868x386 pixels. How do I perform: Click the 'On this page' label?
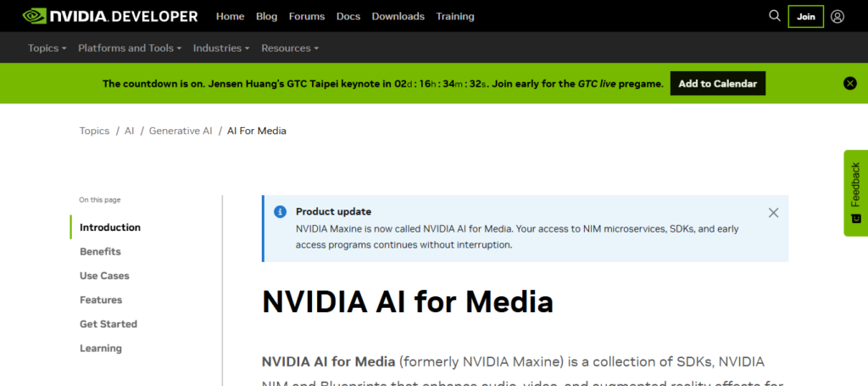click(x=100, y=200)
